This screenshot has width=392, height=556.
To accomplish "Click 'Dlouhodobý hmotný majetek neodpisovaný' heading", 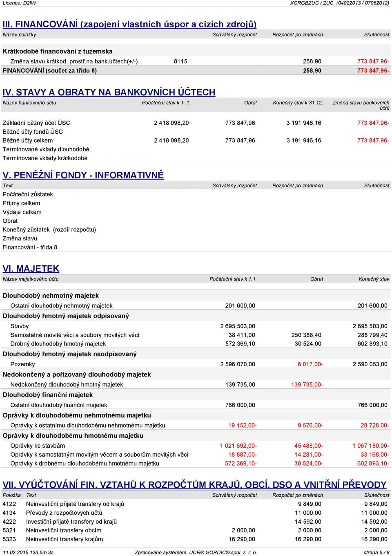I will (69, 354).
